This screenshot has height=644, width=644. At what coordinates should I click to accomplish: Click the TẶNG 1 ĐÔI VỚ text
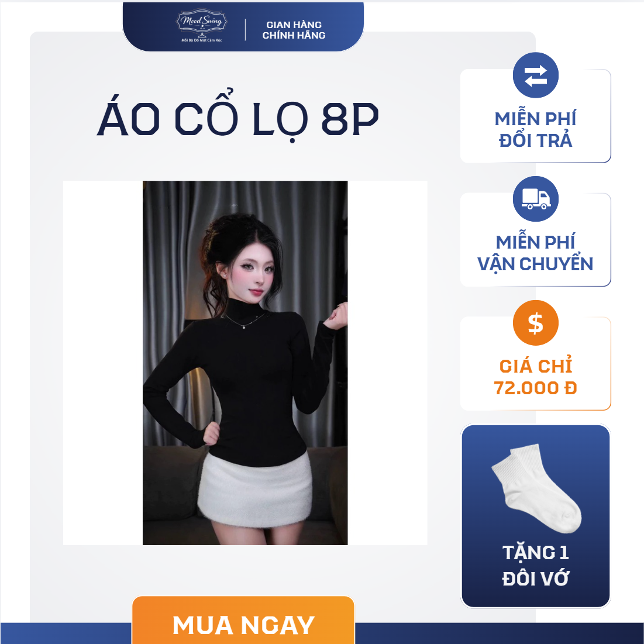[x=535, y=565]
